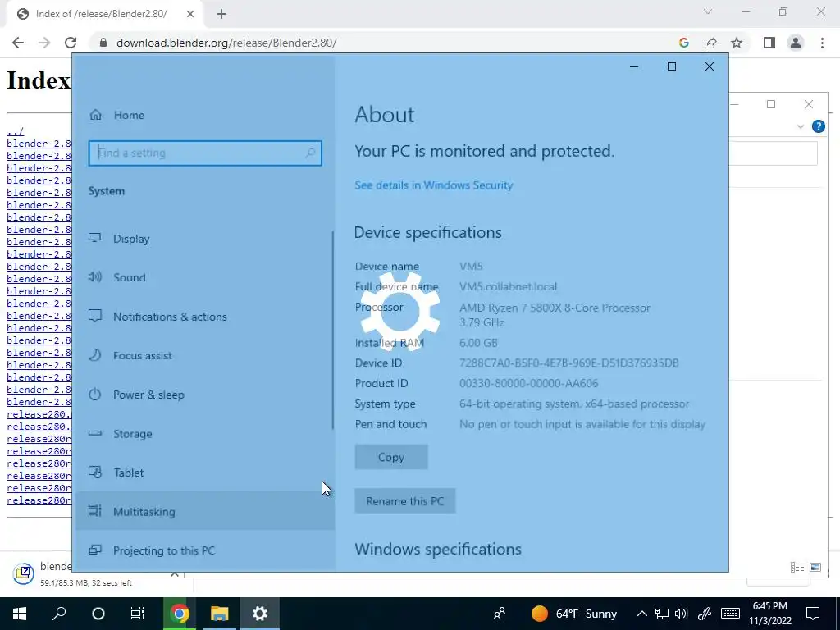Click Rename this PC button
Screen dimensions: 840x630
click(405, 501)
